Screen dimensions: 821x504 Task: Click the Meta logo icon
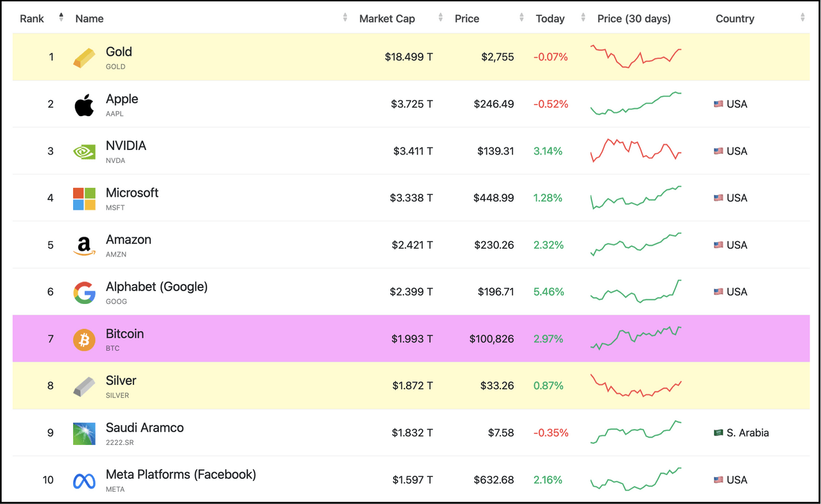84,480
